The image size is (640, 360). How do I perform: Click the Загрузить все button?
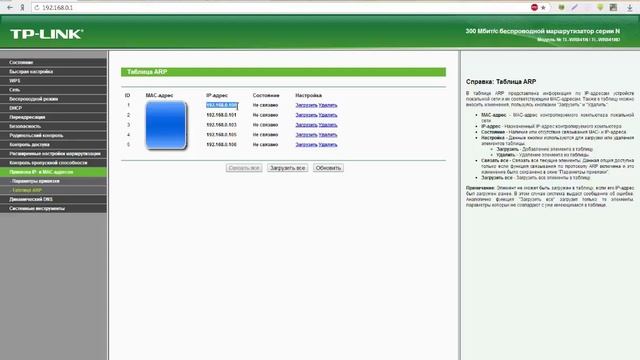[288, 168]
